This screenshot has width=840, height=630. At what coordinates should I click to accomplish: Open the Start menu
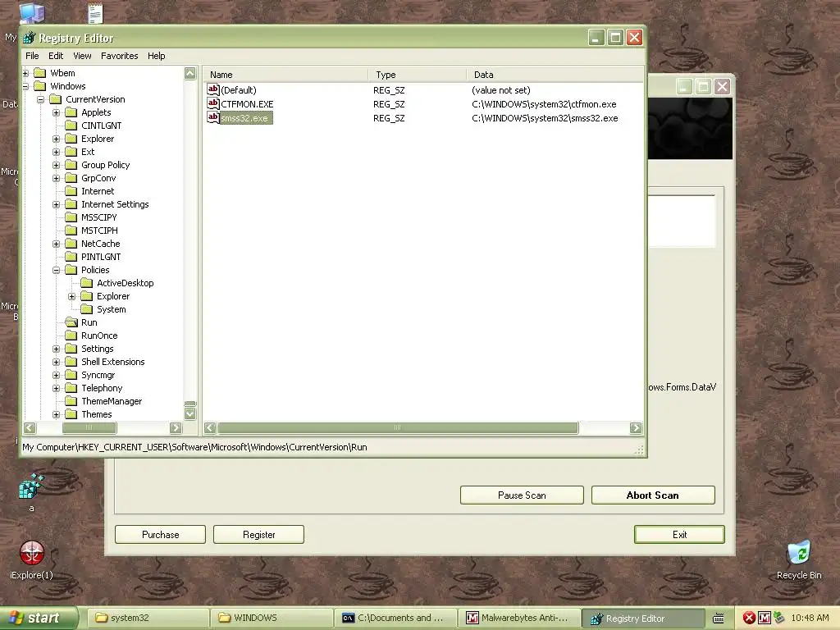coord(38,618)
